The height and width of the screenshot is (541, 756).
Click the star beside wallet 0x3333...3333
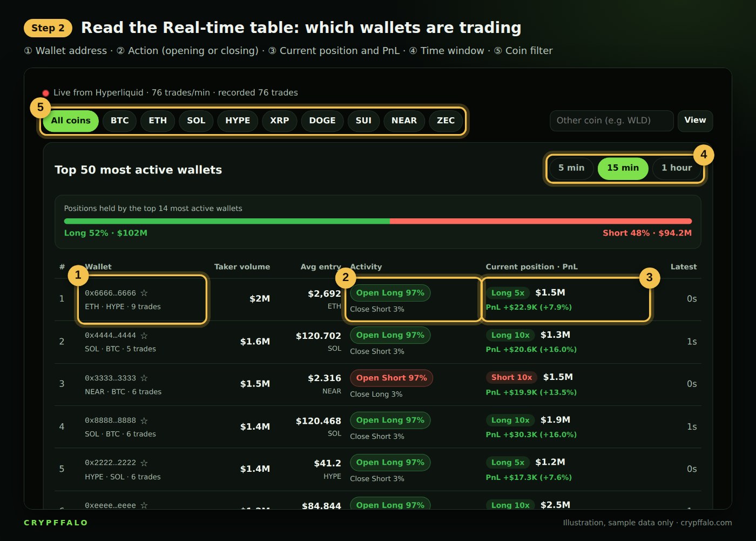[x=144, y=378]
